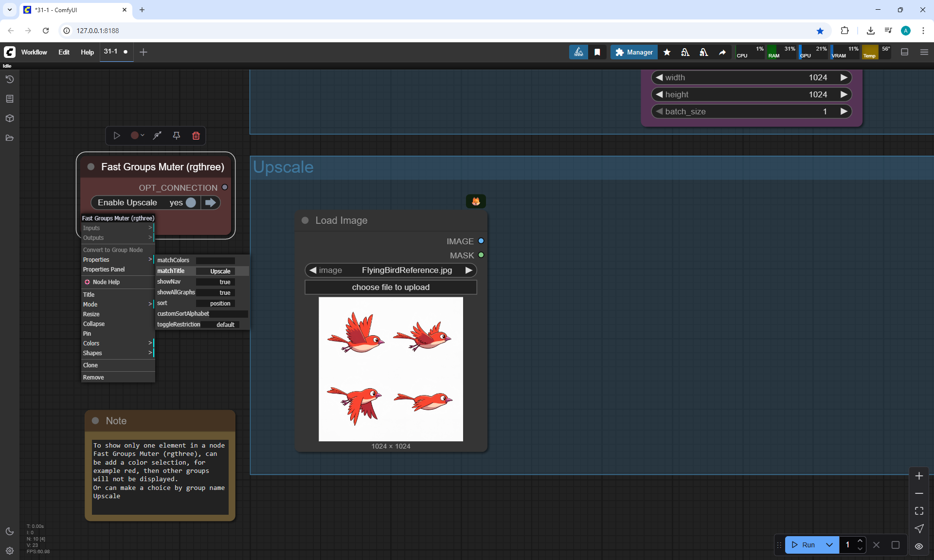Click the bookmark icon in top toolbar

[597, 52]
